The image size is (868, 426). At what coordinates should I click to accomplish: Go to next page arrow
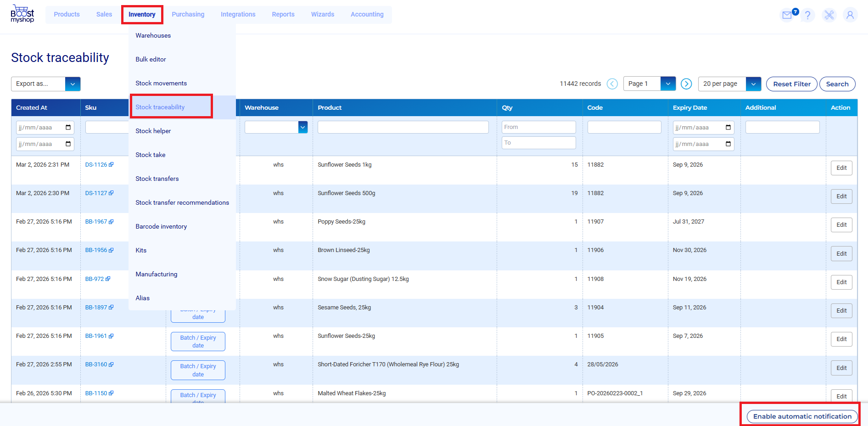686,84
